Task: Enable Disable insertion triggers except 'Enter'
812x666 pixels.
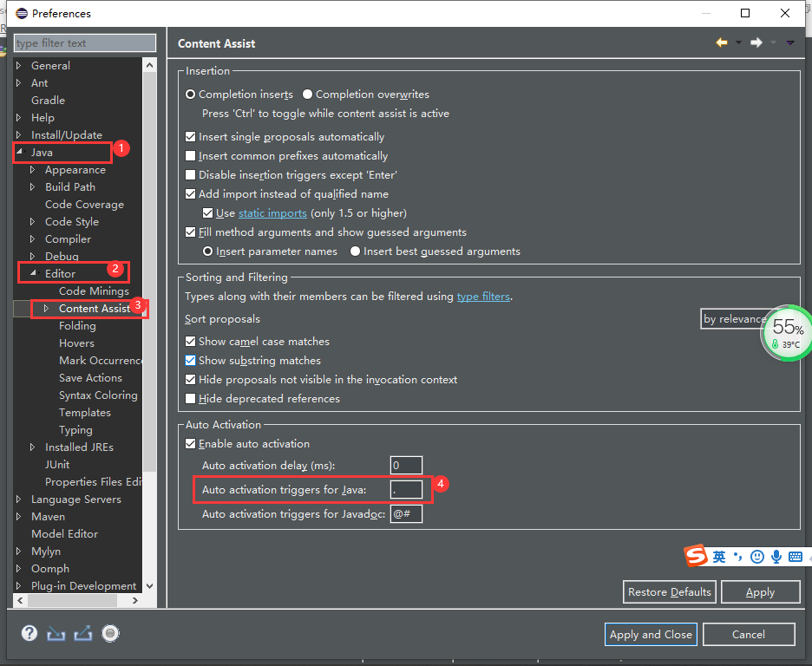Action: (191, 175)
